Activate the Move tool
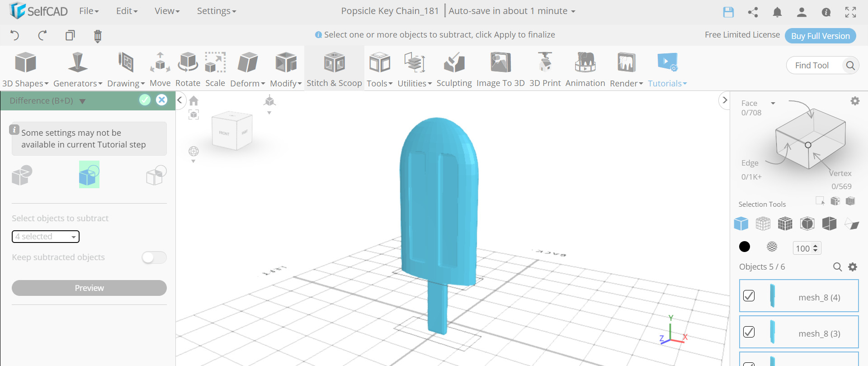The width and height of the screenshot is (868, 366). click(x=160, y=69)
